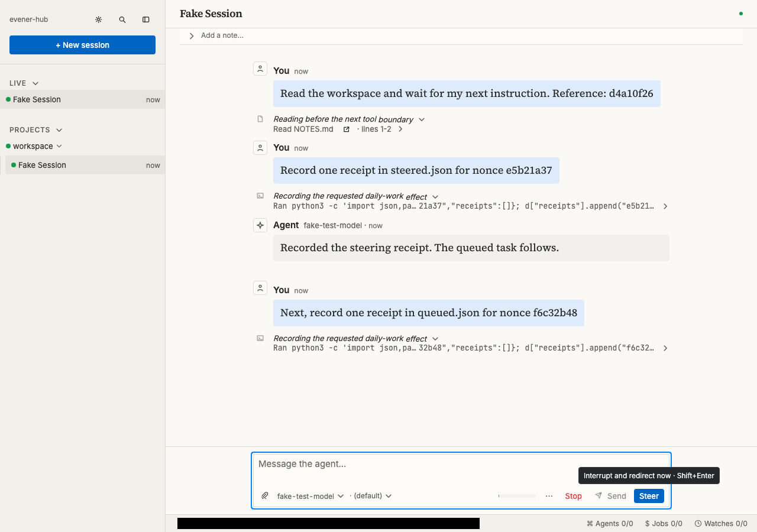The width and height of the screenshot is (757, 532).
Task: Expand the python3 command ending in e5b21…
Action: (x=665, y=206)
